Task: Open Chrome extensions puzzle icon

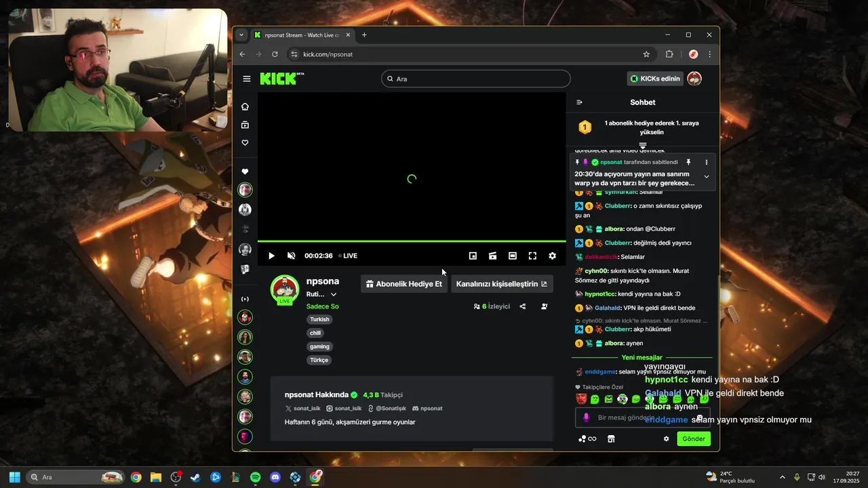Action: tap(669, 54)
